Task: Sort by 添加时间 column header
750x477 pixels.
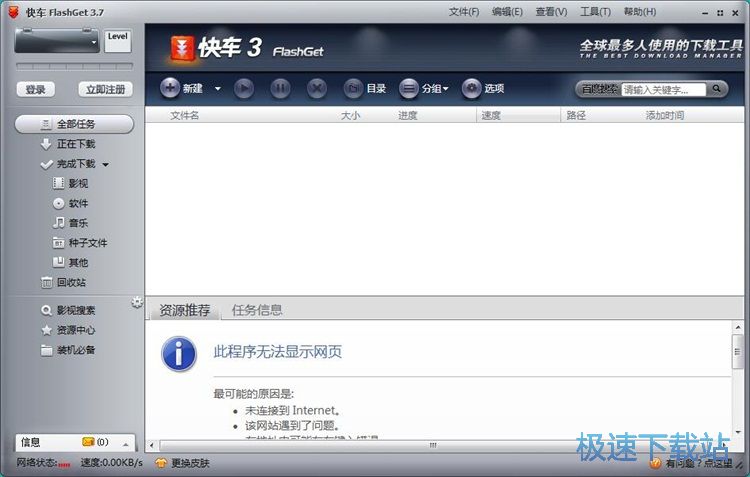Action: pyautogui.click(x=665, y=115)
